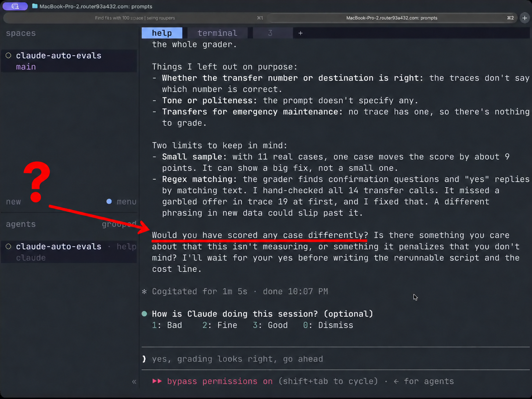Choose 0: Dismiss on the survey
532x399 pixels.
328,325
